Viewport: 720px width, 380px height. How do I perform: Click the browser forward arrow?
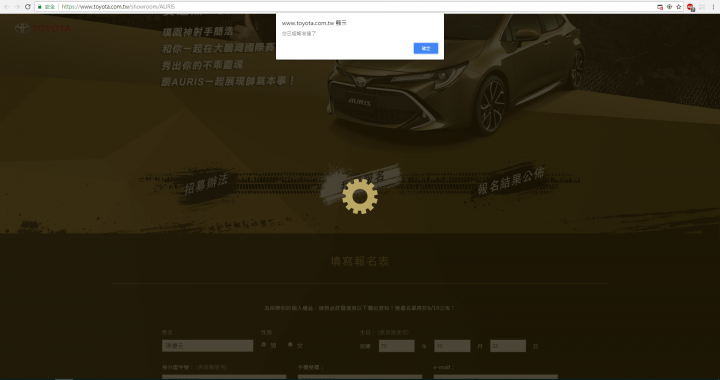pos(17,6)
